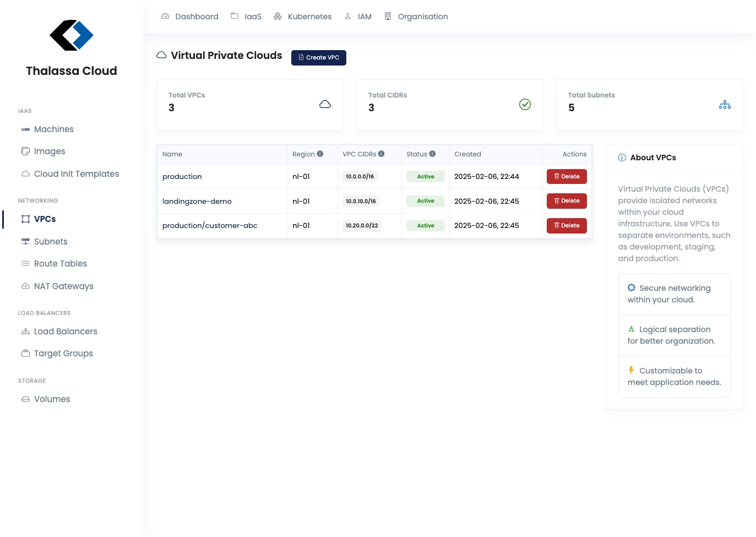Screen dimensions: 756x537
Task: Click the Status column info icon
Action: (432, 154)
